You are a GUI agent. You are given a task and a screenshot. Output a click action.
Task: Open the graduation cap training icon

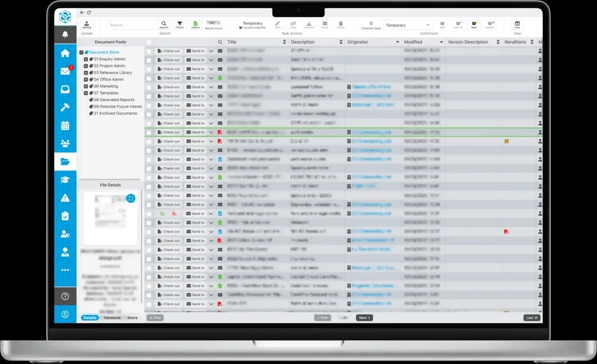coord(65,180)
